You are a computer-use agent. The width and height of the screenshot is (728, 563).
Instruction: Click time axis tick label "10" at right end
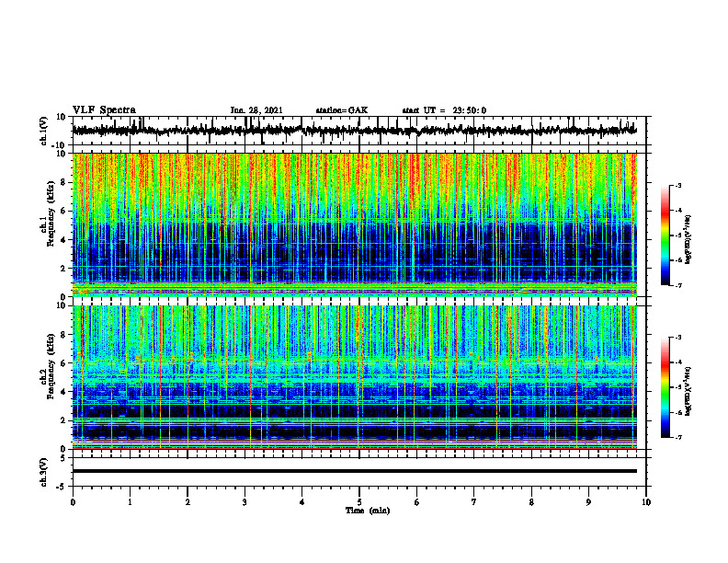pyautogui.click(x=646, y=502)
